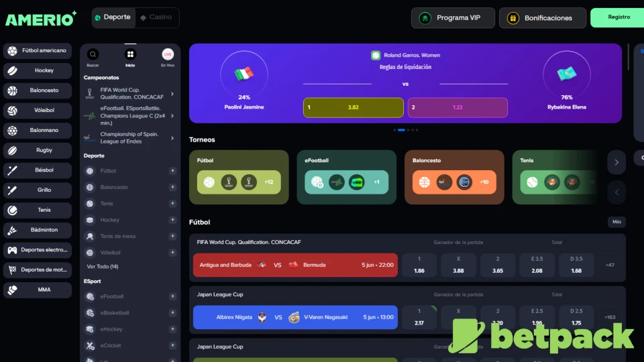
Task: Click the Registro button
Action: [618, 17]
